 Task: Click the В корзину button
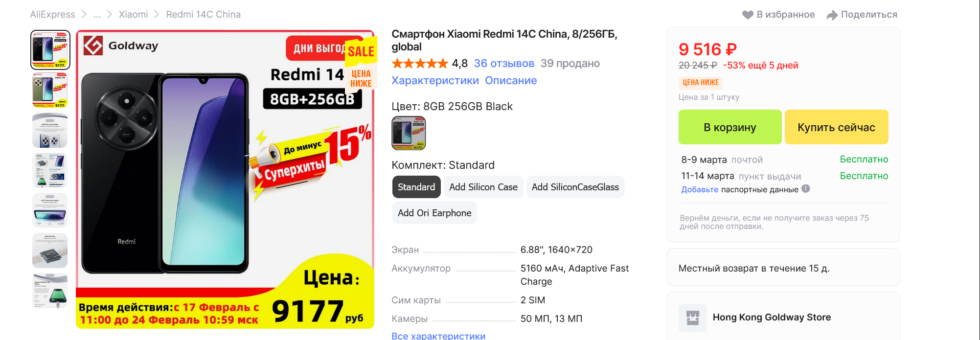(730, 127)
